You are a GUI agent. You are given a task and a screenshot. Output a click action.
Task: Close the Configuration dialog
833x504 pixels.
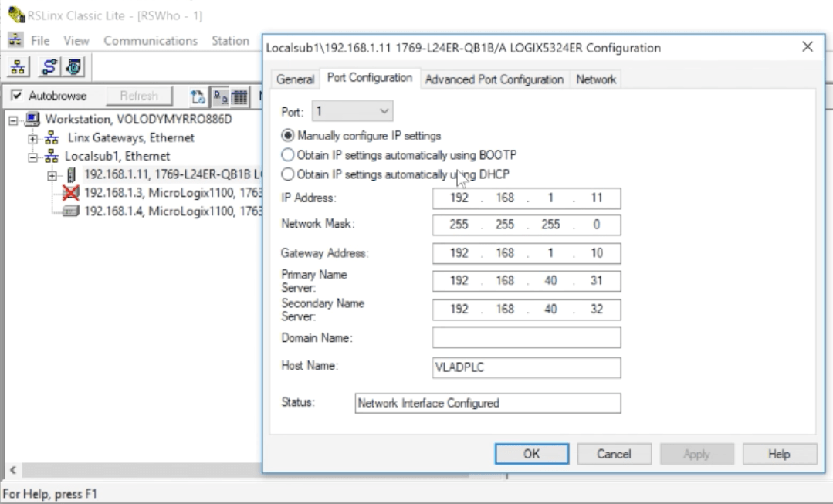tap(808, 47)
